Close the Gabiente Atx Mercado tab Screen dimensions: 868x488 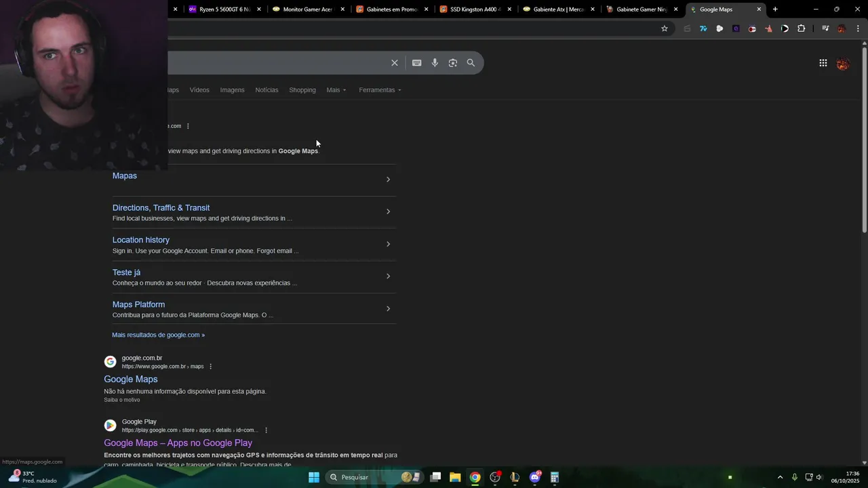click(593, 9)
